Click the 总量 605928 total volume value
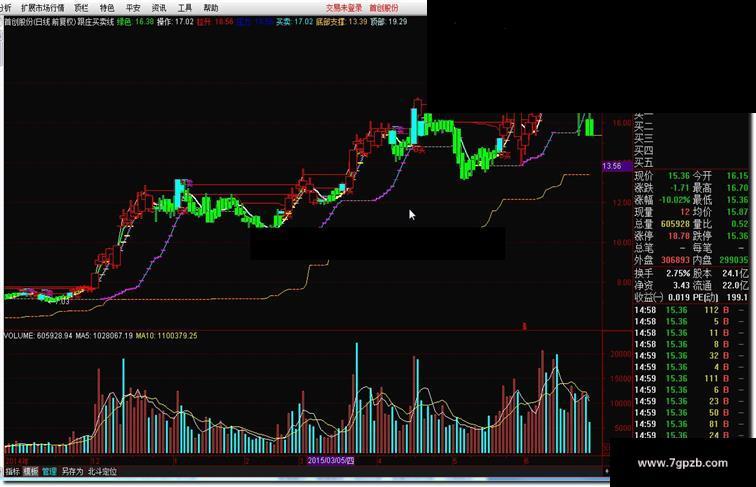 coord(675,224)
